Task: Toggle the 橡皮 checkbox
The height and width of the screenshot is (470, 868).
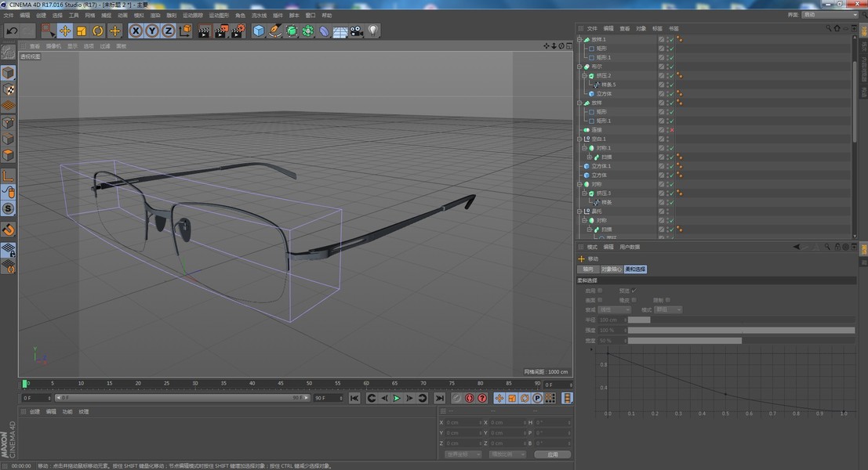Action: [x=634, y=300]
